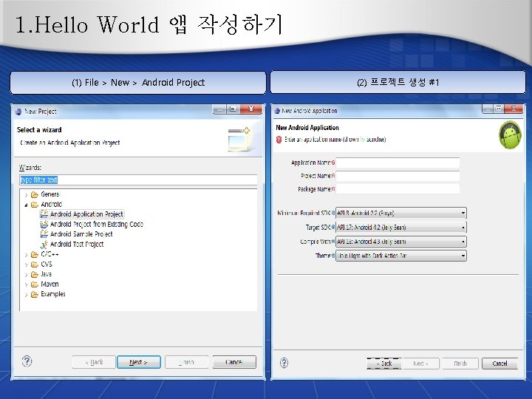Image resolution: width=532 pixels, height=399 pixels.
Task: Close the New Android Application window
Action: [x=514, y=109]
